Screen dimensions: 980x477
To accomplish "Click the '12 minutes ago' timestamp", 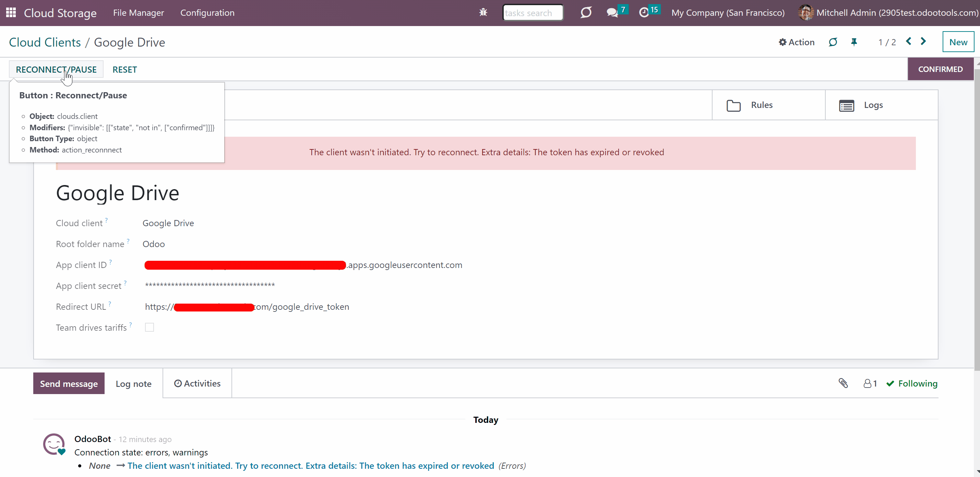I will (x=145, y=439).
